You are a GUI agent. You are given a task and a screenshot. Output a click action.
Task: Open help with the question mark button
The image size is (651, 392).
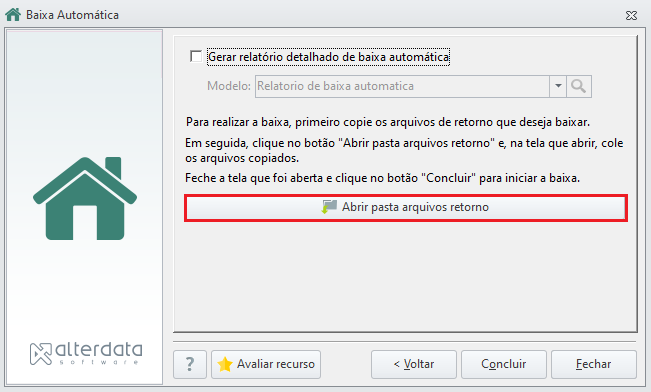pyautogui.click(x=190, y=364)
